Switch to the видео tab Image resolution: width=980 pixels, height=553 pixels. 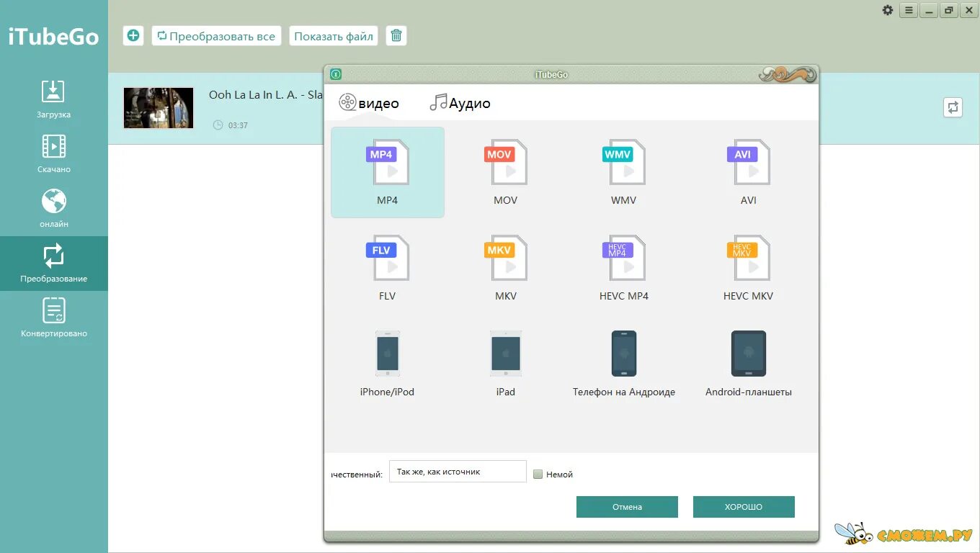pyautogui.click(x=369, y=102)
